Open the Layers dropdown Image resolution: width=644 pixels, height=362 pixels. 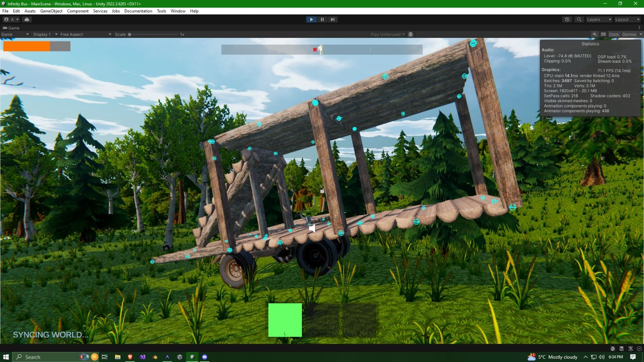(599, 19)
